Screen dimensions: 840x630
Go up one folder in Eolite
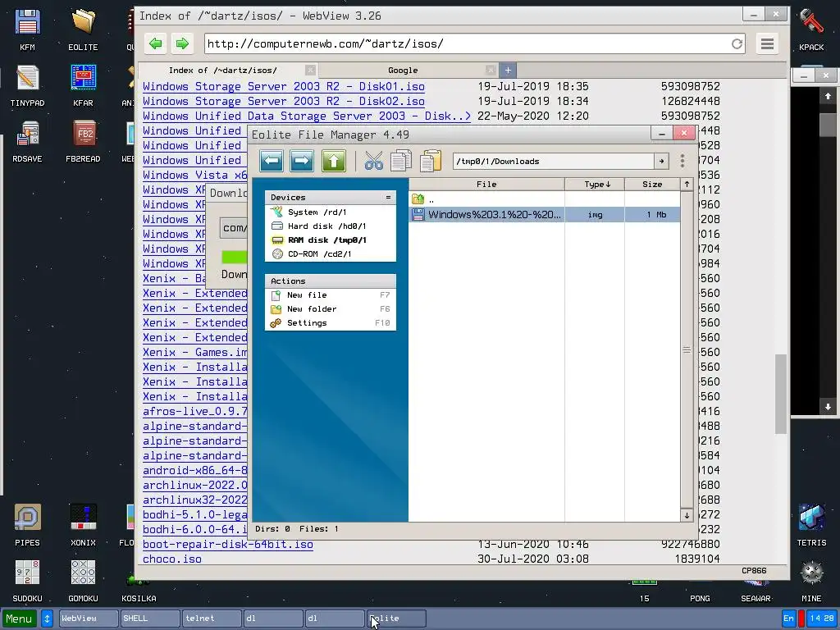click(334, 161)
